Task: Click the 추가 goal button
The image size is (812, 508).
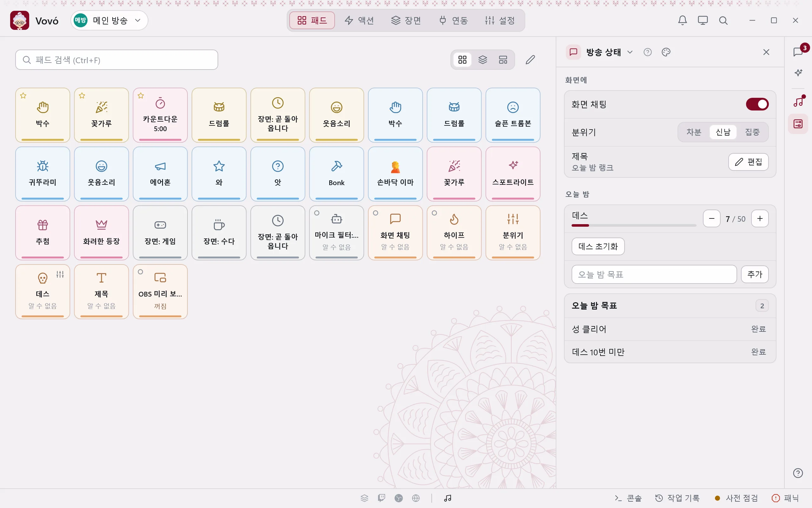Action: tap(755, 274)
